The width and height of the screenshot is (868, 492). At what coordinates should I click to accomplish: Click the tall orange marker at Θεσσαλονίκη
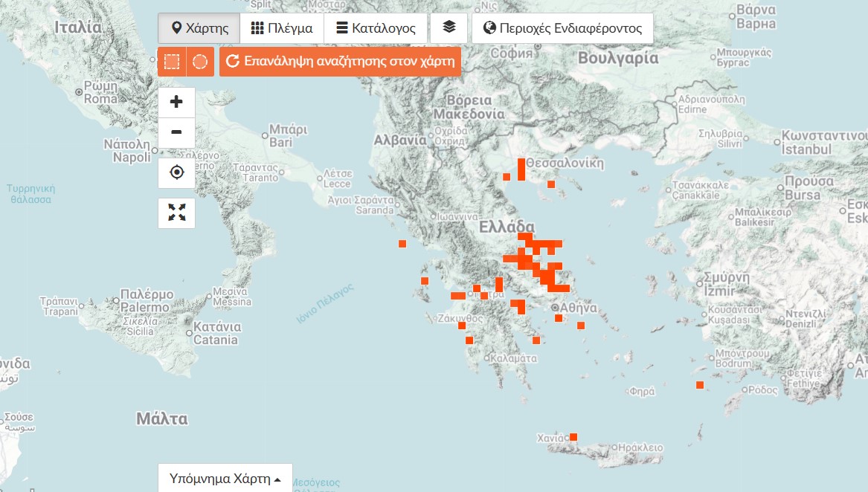click(x=521, y=169)
